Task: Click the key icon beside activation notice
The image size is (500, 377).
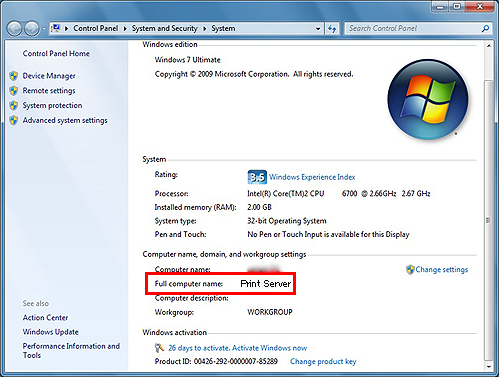Action: [x=160, y=348]
